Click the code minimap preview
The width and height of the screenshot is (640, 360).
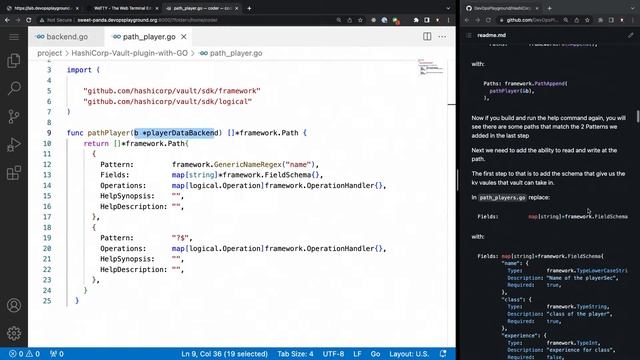(431, 68)
